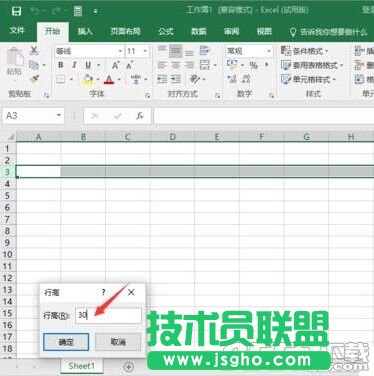The width and height of the screenshot is (374, 376).
Task: Toggle Bold formatting
Action: point(61,65)
